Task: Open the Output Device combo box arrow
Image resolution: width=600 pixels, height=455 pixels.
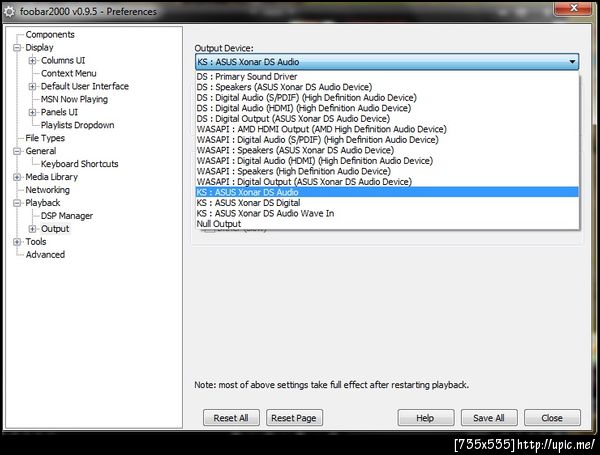Action: [x=572, y=62]
